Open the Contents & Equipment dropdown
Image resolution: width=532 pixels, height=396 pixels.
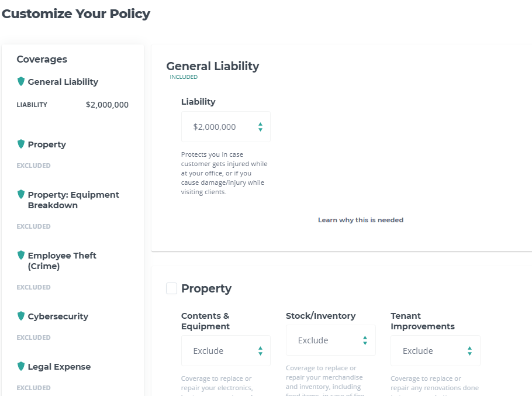coord(226,351)
